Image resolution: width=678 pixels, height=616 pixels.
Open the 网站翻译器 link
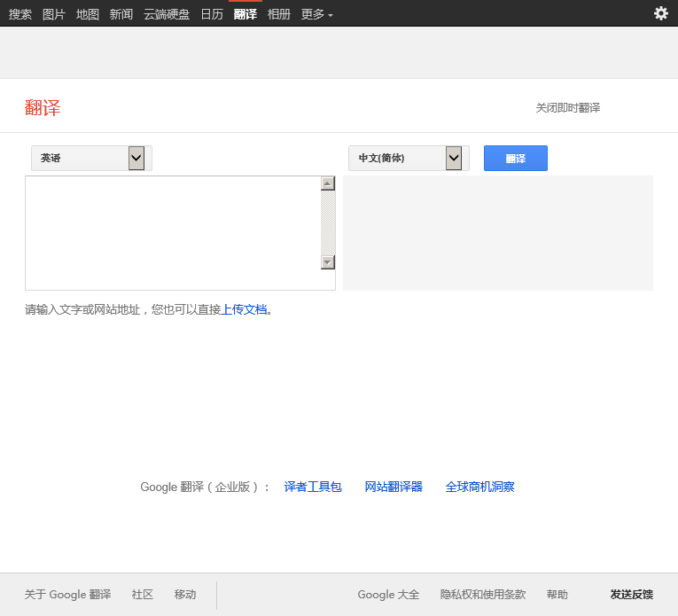coord(394,487)
